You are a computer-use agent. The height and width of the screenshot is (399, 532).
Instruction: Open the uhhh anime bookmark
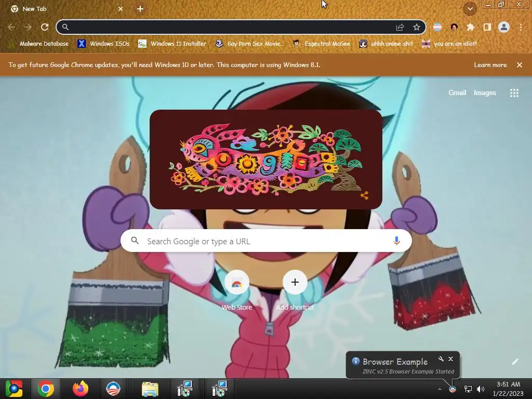coord(386,44)
